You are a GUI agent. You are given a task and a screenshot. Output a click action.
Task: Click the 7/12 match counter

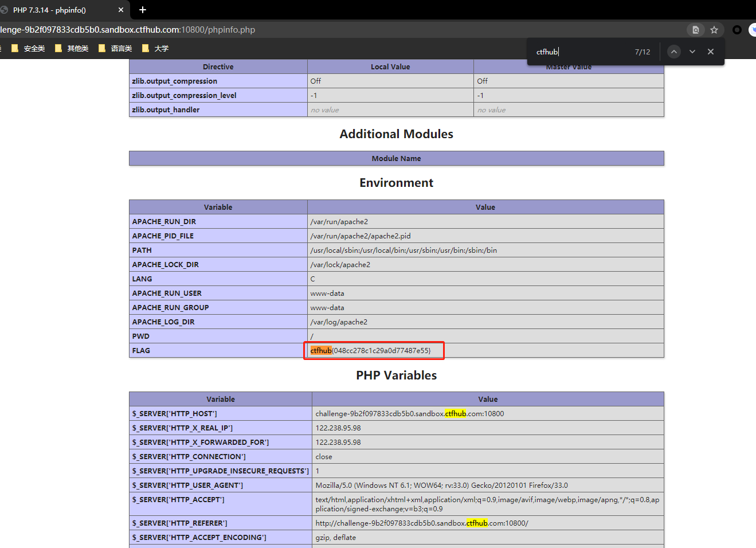click(x=643, y=52)
